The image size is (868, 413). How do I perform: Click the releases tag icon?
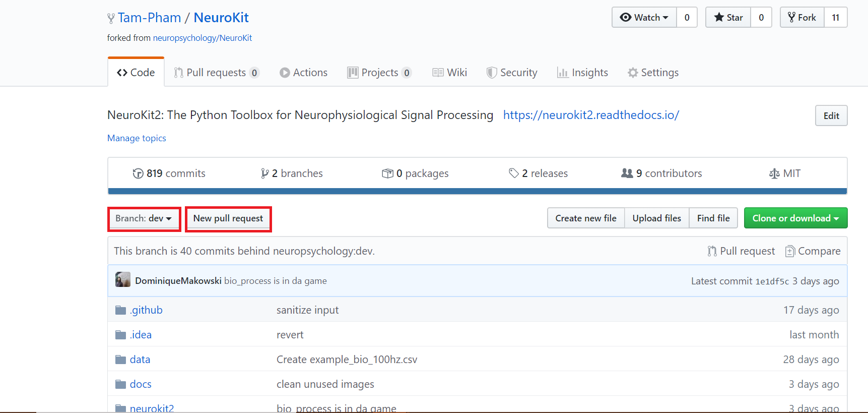click(x=514, y=173)
